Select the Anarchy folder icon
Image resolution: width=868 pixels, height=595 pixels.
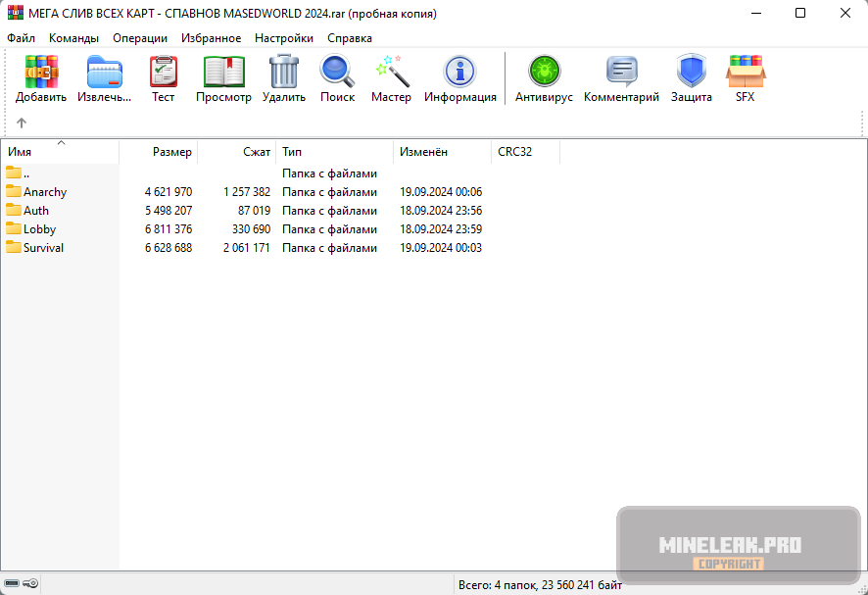[14, 192]
